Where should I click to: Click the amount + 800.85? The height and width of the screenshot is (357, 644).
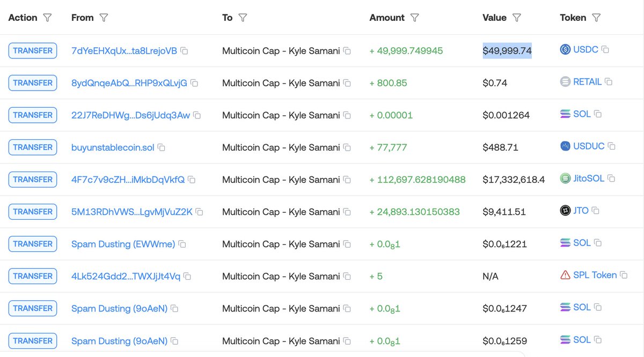(388, 83)
